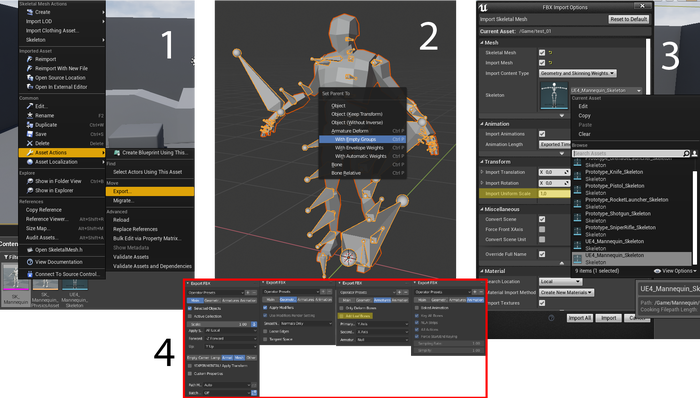The height and width of the screenshot is (398, 700).
Task: Select the SK_Mannequin thumbnail in Content Browser
Action: (16, 286)
